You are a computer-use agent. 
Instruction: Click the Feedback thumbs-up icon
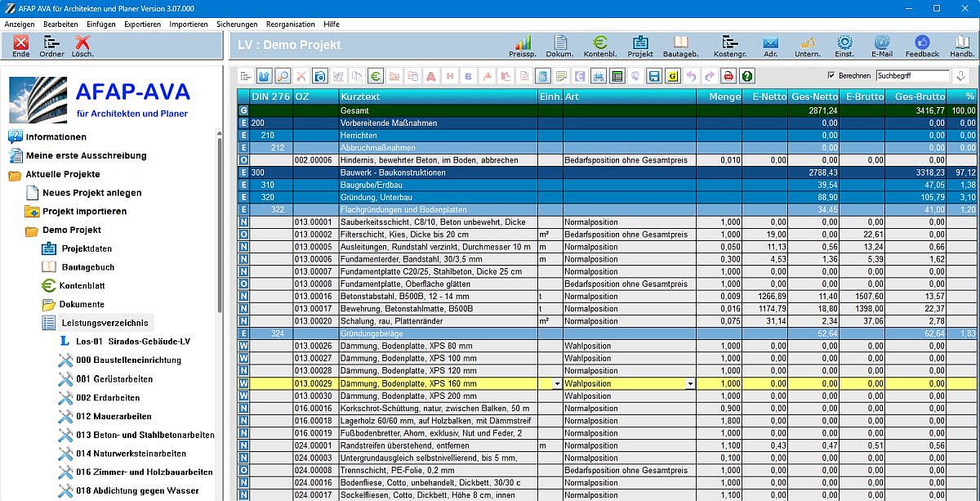[922, 46]
